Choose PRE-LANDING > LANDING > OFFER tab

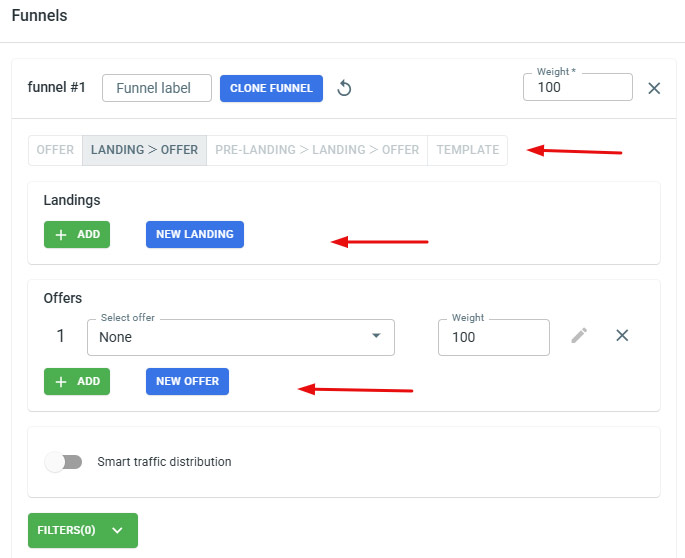[316, 150]
